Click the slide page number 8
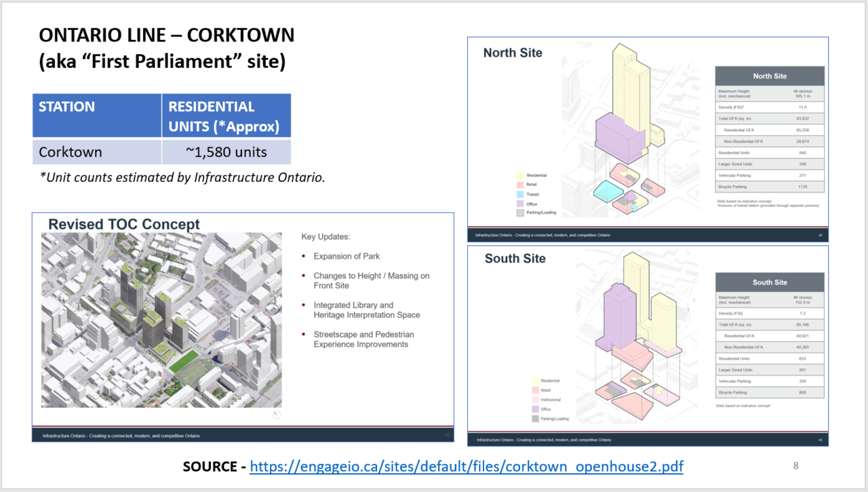This screenshot has height=492, width=868. pos(796,466)
